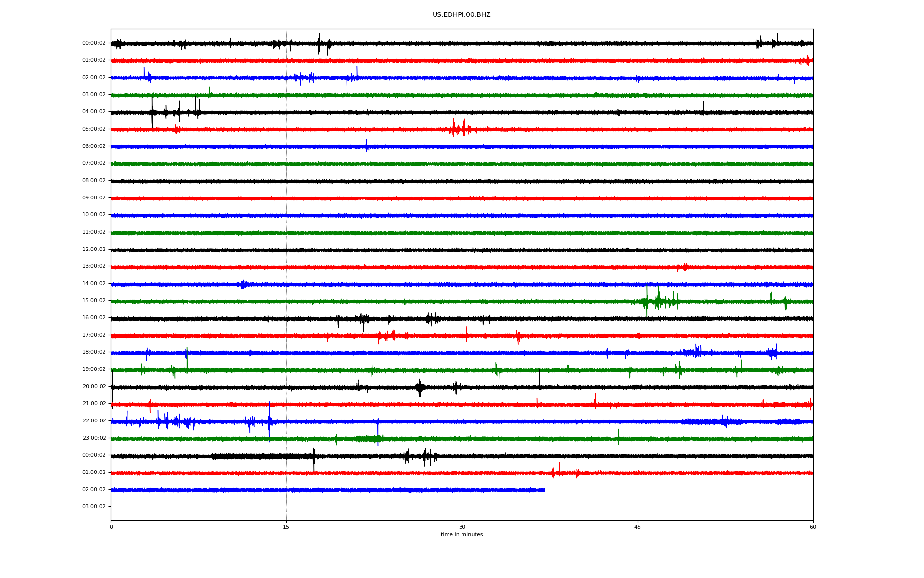Click the x-axis tick label 60
The height and width of the screenshot is (578, 924).
[813, 527]
